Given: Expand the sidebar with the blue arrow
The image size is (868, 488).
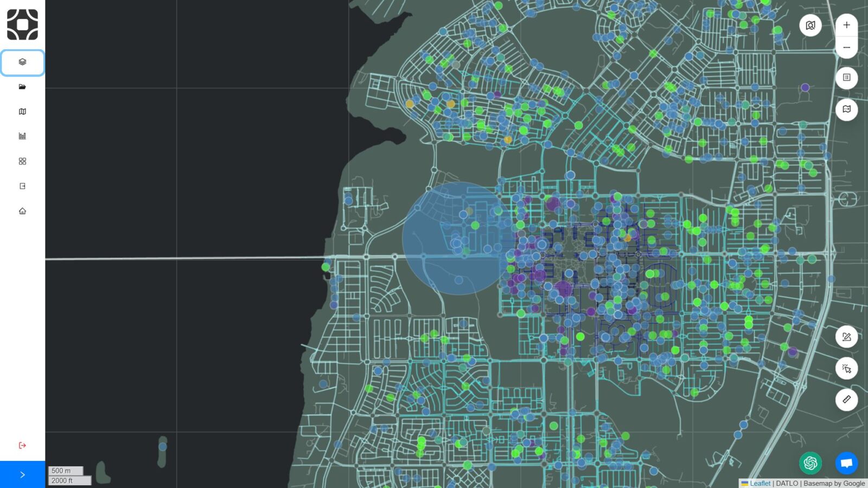Looking at the screenshot, I should pyautogui.click(x=22, y=474).
